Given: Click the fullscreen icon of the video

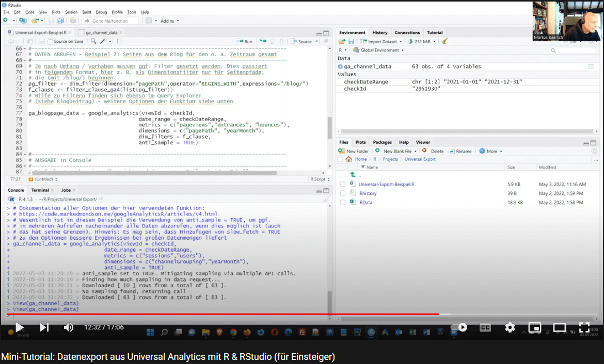Looking at the screenshot, I should pos(584,327).
